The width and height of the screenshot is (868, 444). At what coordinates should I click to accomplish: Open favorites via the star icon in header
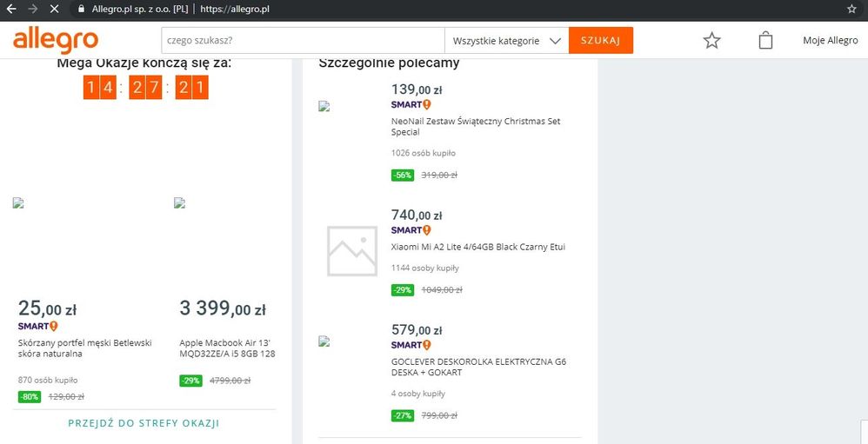click(711, 41)
